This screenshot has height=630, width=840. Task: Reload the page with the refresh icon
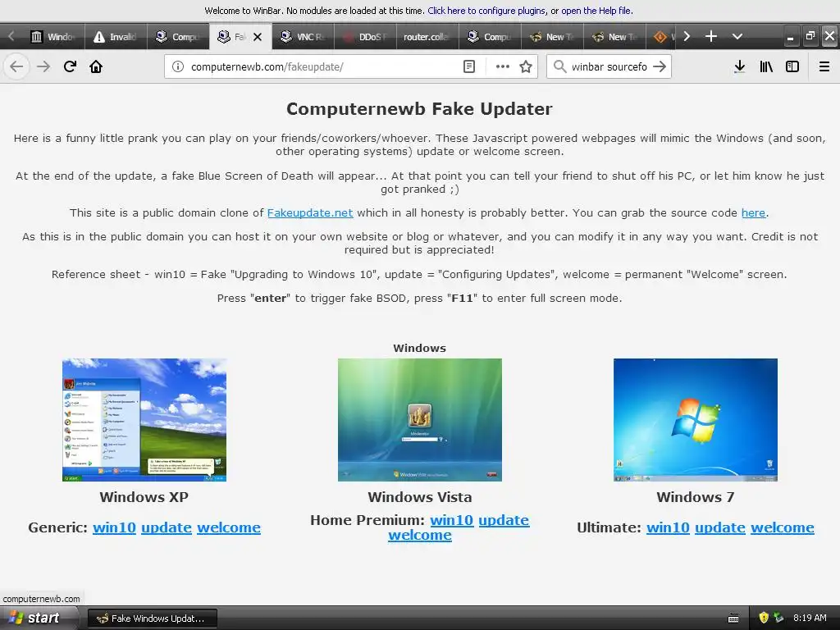[70, 66]
